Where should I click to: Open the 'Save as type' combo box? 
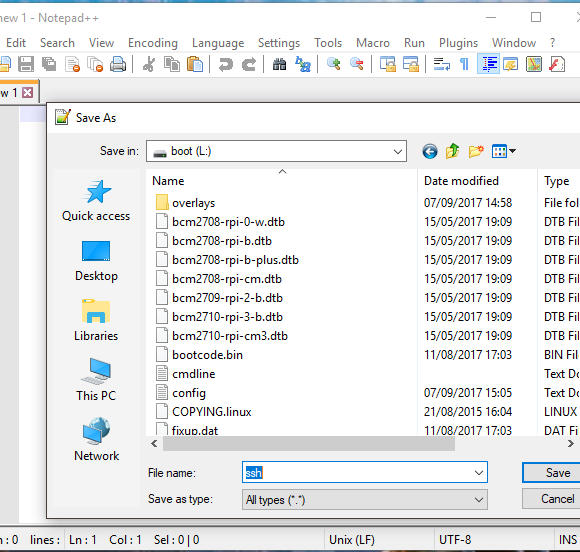(365, 499)
